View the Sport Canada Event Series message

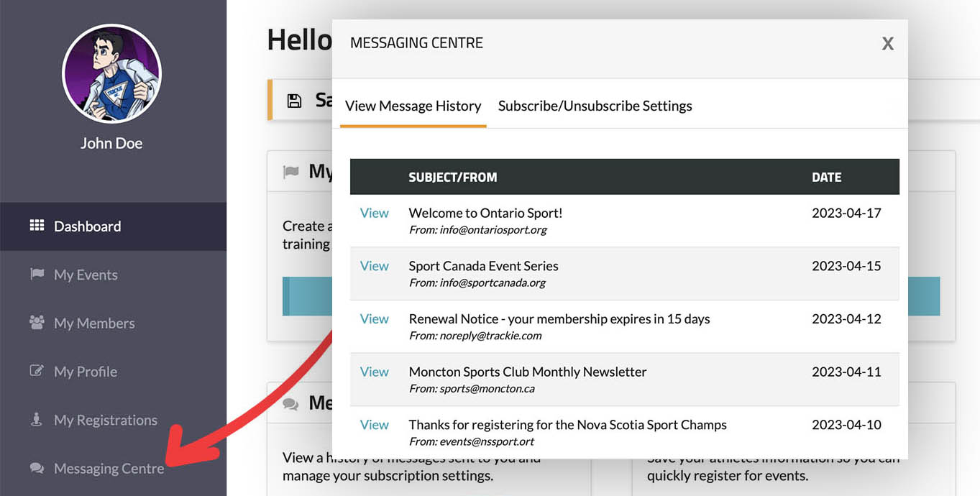tap(374, 266)
